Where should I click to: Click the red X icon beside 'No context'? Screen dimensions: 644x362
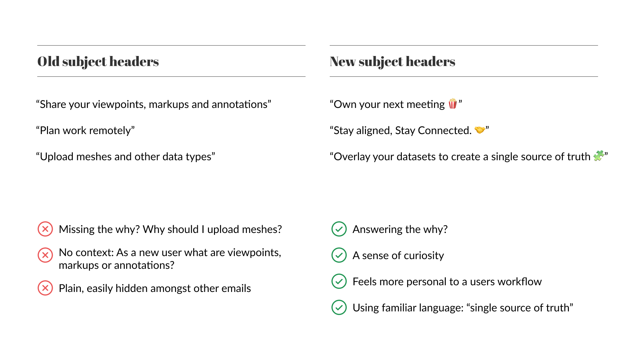45,255
